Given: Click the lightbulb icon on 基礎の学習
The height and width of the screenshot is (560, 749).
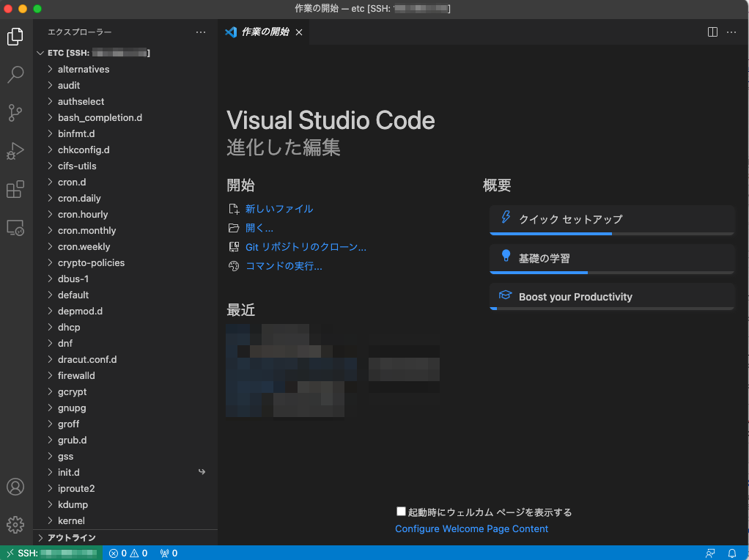Looking at the screenshot, I should [506, 256].
